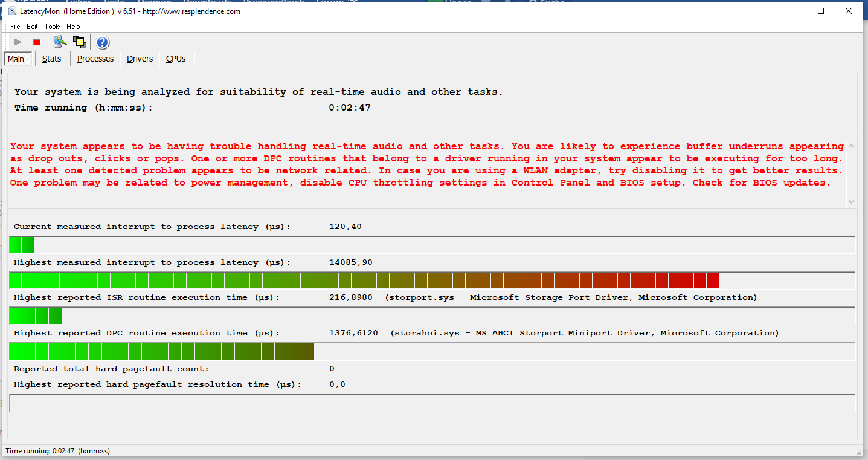Click the 'Highest reported hard pagefault resolution time' label
The width and height of the screenshot is (868, 460).
point(158,384)
